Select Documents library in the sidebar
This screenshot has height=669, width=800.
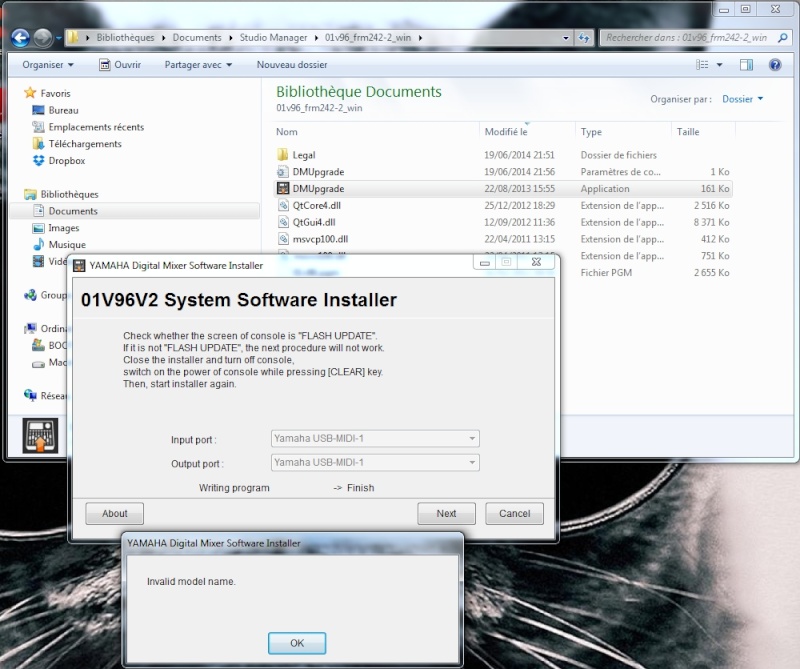pyautogui.click(x=73, y=211)
